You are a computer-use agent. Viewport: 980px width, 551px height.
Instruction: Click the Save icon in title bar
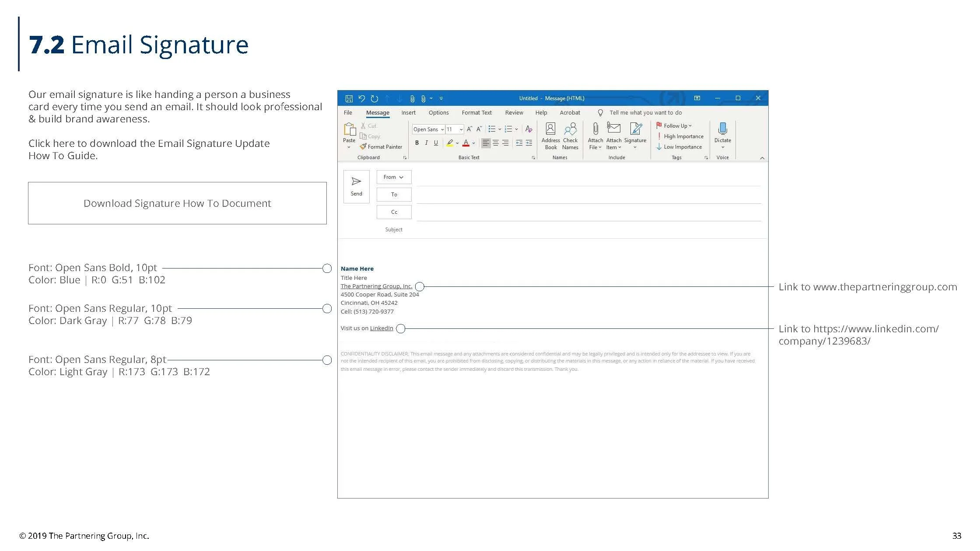[349, 98]
